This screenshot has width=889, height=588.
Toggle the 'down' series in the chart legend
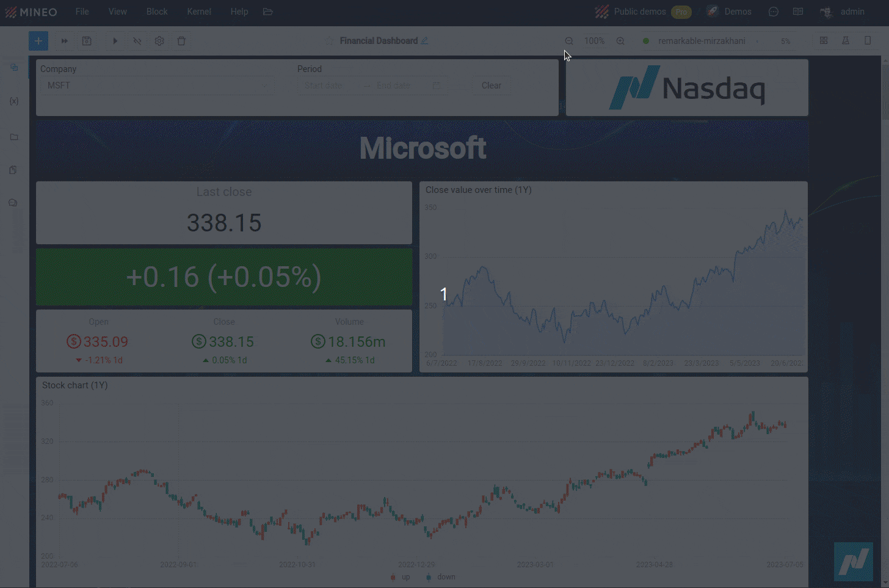(441, 577)
